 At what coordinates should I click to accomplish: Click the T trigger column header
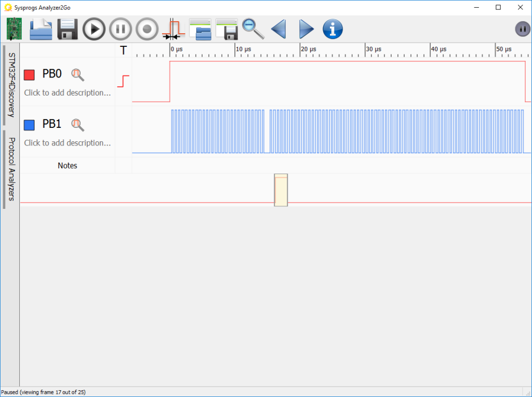[x=124, y=50]
